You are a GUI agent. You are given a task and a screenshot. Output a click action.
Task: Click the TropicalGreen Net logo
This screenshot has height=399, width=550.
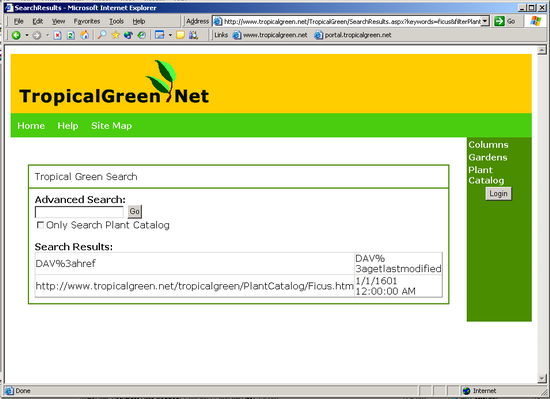pyautogui.click(x=114, y=83)
